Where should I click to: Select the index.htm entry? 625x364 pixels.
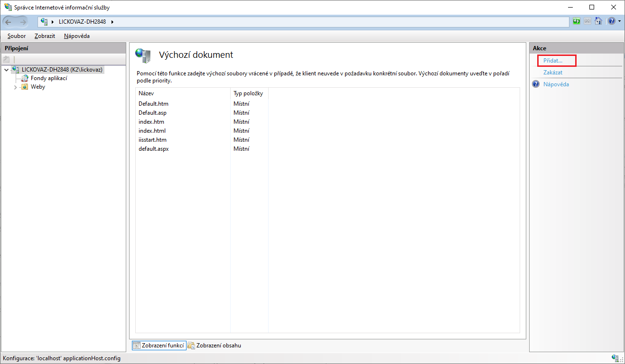[x=151, y=122]
